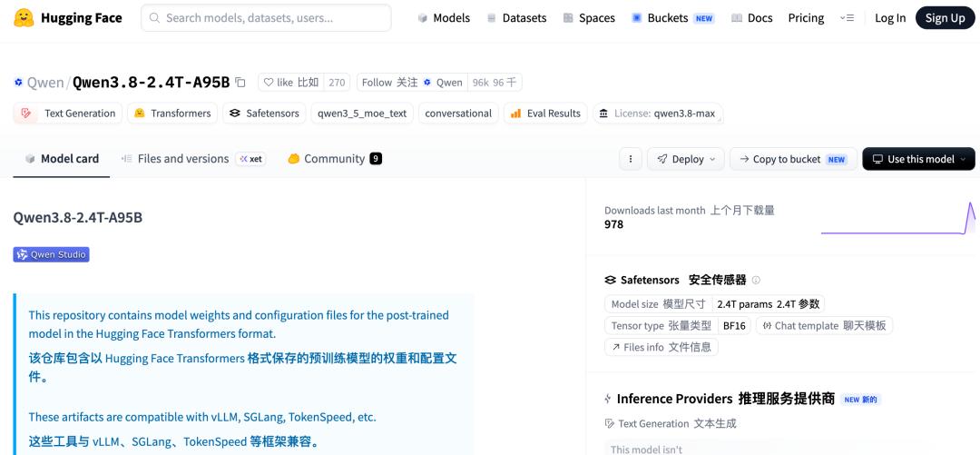Click the magnifier icon in search box
The width and height of the screenshot is (980, 455).
tap(155, 18)
